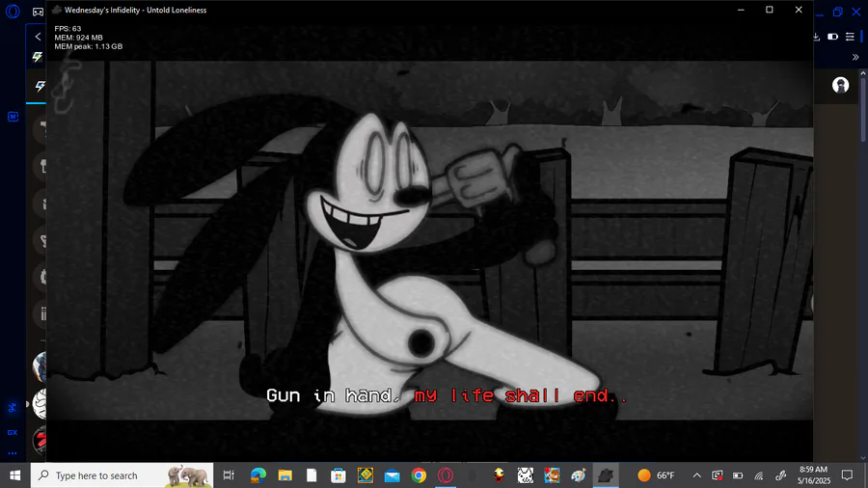Open the red-and-yellow face icon on taskbar
Screen dimensions: 868x488
pyautogui.click(x=499, y=475)
